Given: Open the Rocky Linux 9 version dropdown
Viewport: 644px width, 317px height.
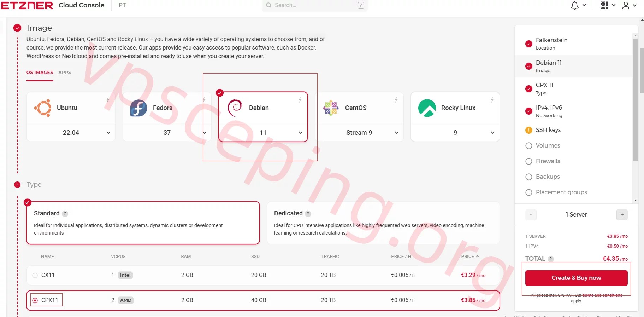Looking at the screenshot, I should pos(455,133).
